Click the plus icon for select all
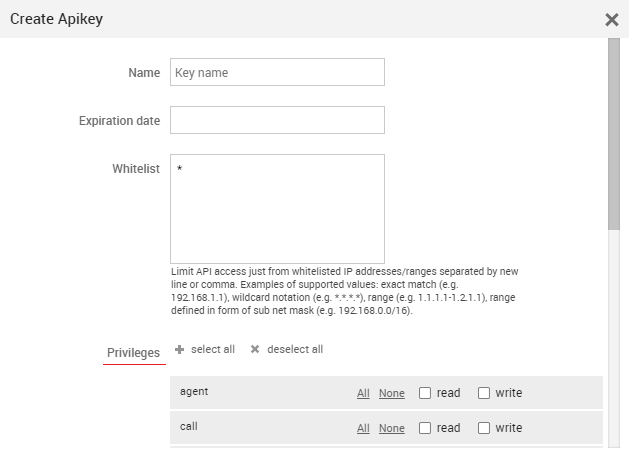The height and width of the screenshot is (458, 629). [180, 350]
